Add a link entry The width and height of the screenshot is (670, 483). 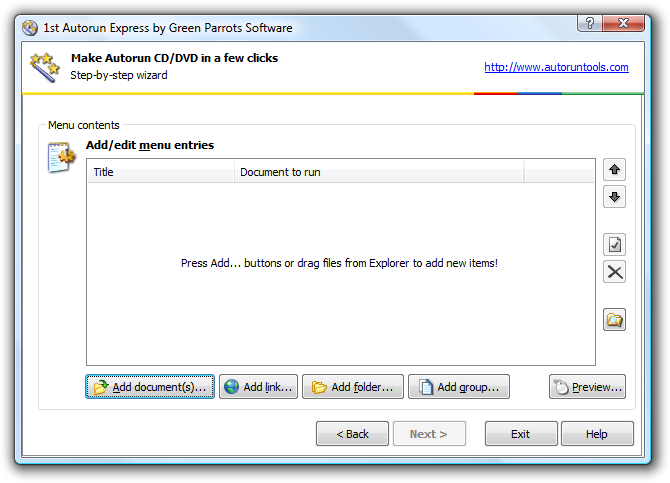tap(258, 387)
